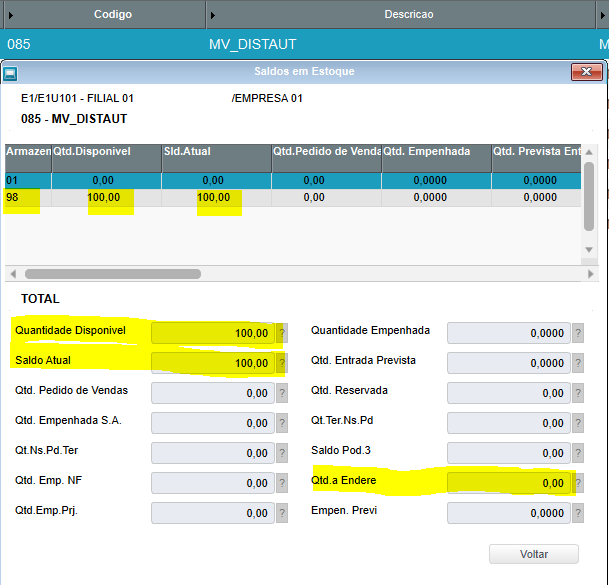Click the Quantidade Empenhada value field
The height and width of the screenshot is (585, 609).
click(509, 333)
